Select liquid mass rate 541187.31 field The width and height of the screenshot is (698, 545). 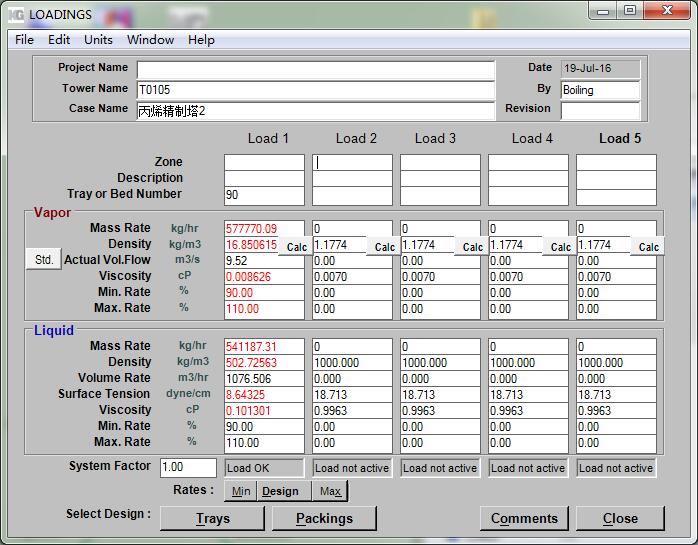click(x=264, y=347)
